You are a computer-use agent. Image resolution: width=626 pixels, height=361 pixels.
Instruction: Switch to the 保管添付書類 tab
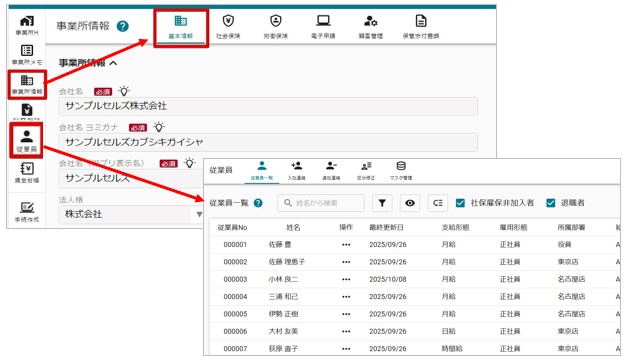(x=421, y=27)
